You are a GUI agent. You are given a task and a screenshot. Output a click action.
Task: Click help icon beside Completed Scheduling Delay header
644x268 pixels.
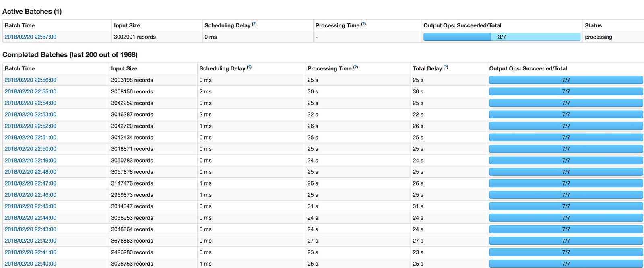249,68
